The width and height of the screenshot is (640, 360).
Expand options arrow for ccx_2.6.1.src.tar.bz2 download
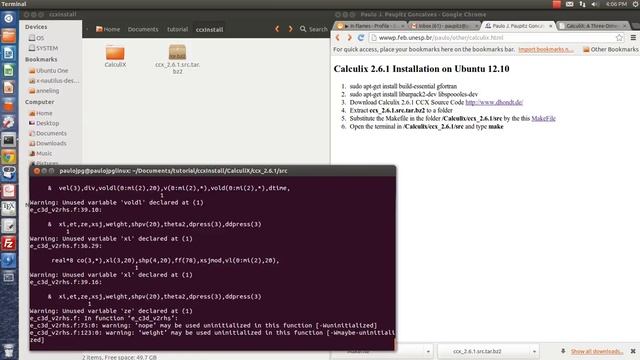click(534, 351)
